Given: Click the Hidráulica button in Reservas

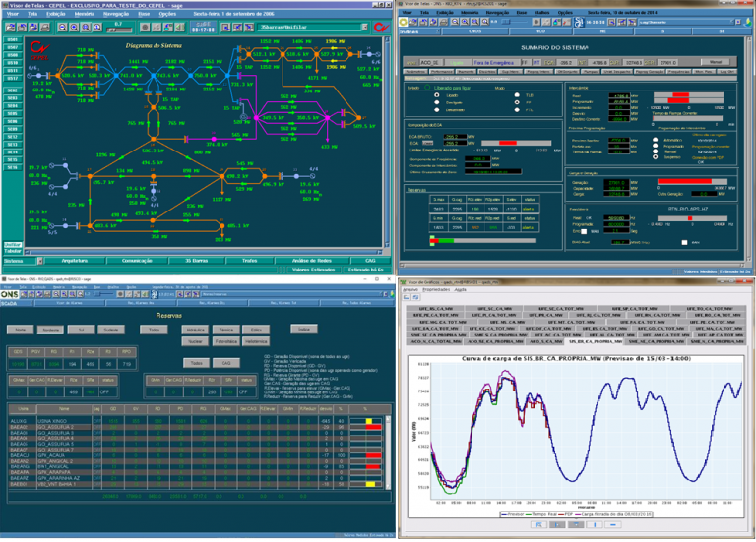Looking at the screenshot, I should point(195,330).
